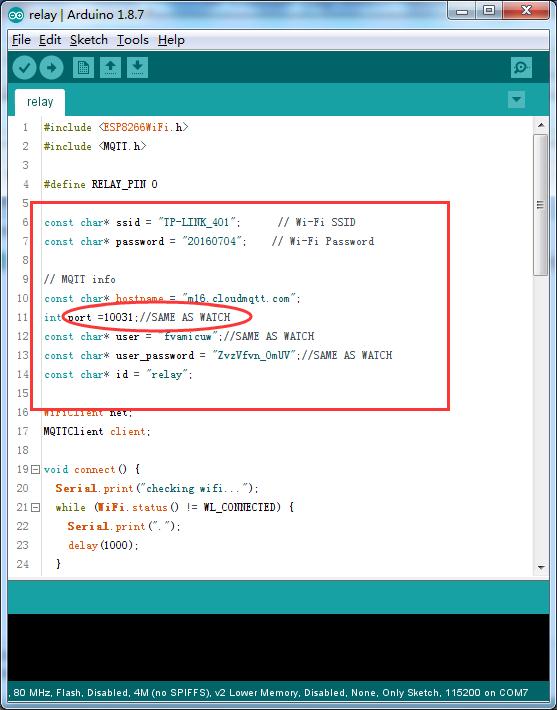Open the Help menu
The width and height of the screenshot is (557, 710).
coord(171,40)
